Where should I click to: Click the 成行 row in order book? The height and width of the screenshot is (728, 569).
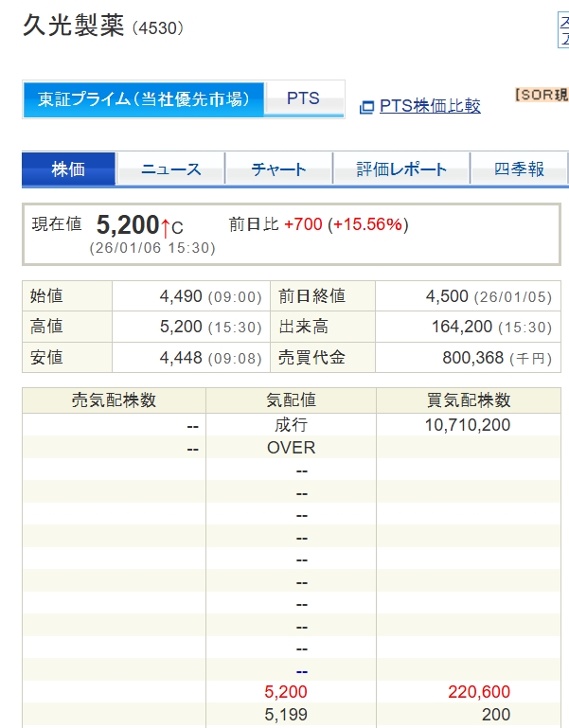[292, 425]
